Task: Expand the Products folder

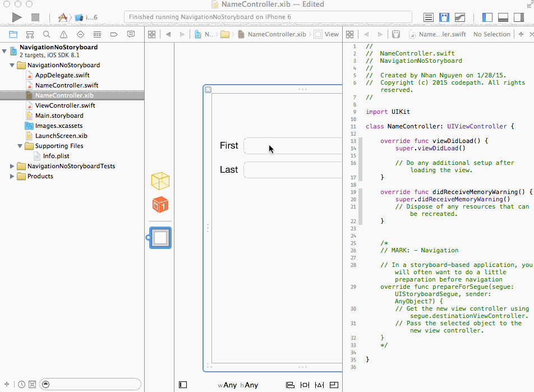Action: (x=12, y=176)
